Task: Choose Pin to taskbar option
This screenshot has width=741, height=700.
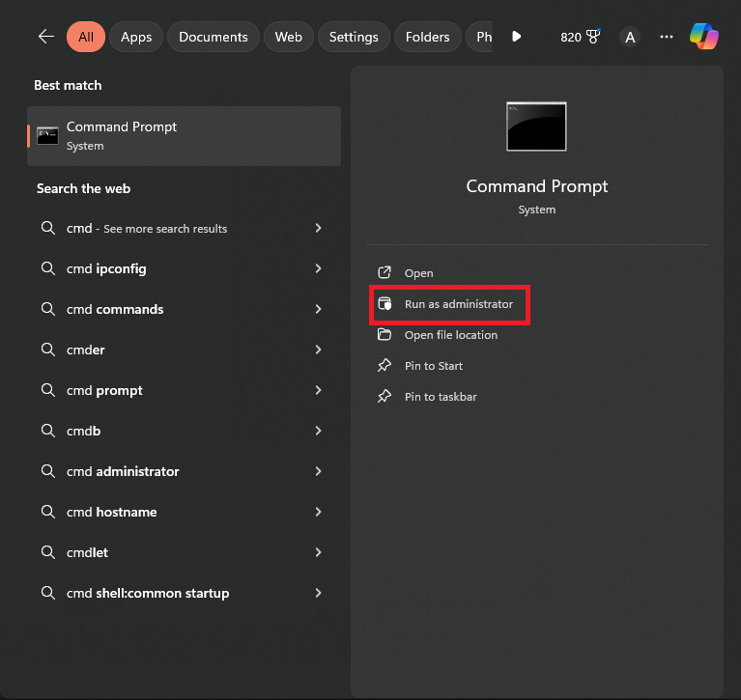Action: [440, 397]
